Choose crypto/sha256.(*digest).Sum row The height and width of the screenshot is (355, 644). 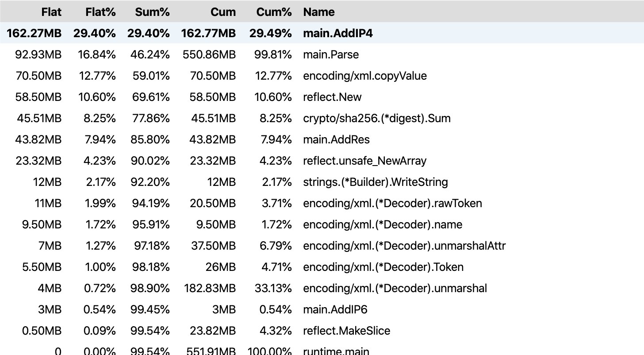pos(322,118)
